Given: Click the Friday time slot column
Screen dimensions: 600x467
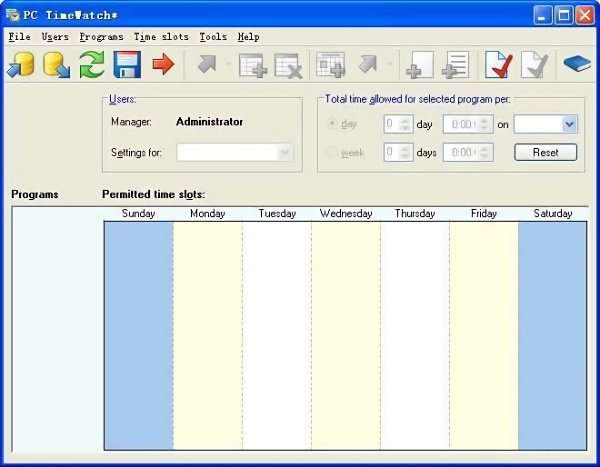Looking at the screenshot, I should tap(484, 336).
